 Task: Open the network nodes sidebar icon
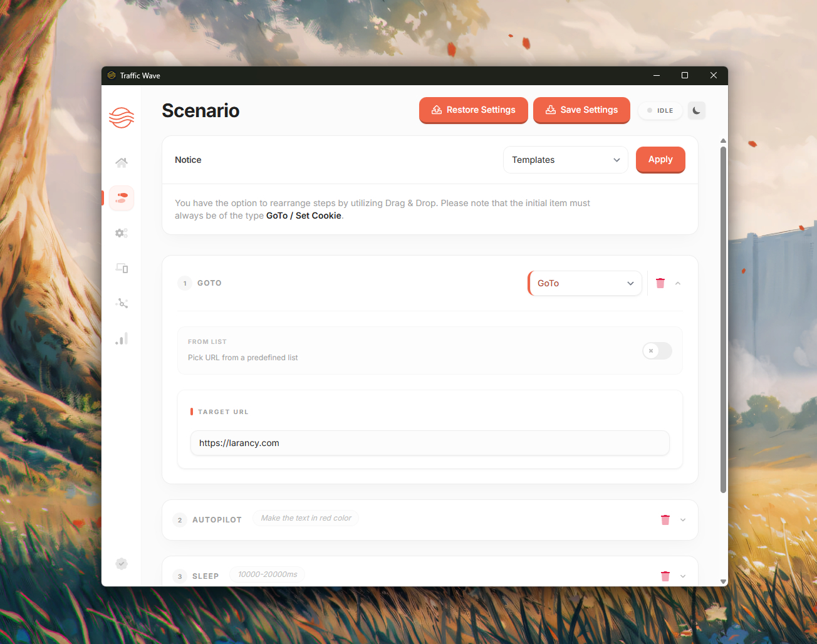(x=122, y=303)
